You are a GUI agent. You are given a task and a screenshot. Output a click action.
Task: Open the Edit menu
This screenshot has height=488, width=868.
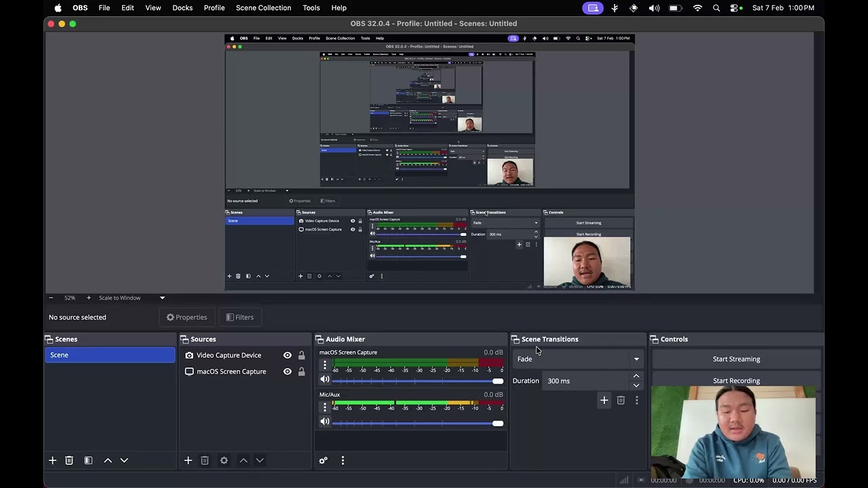(127, 8)
